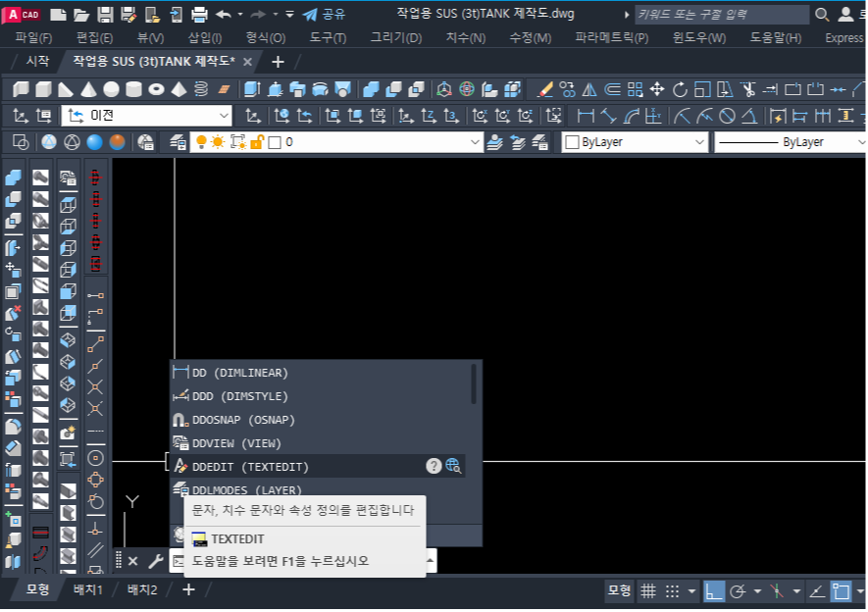Select the Torus solid tool
868x612 pixels.
157,89
